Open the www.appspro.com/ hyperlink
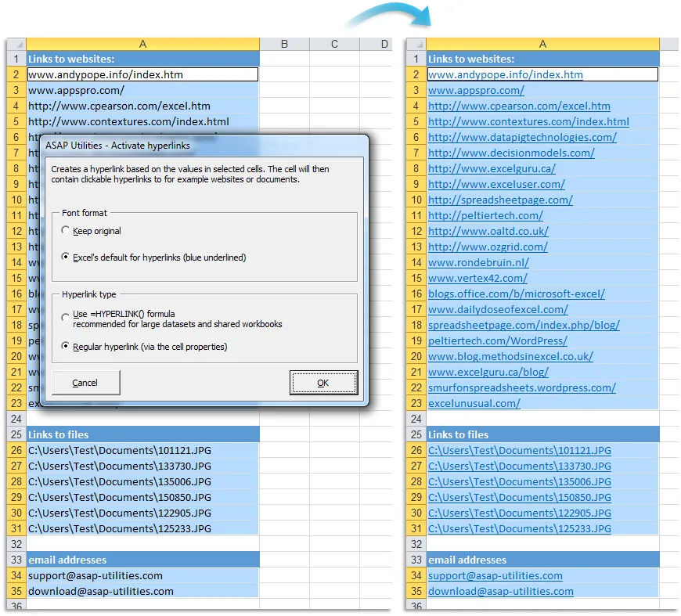Image resolution: width=681 pixels, height=616 pixels. point(476,90)
